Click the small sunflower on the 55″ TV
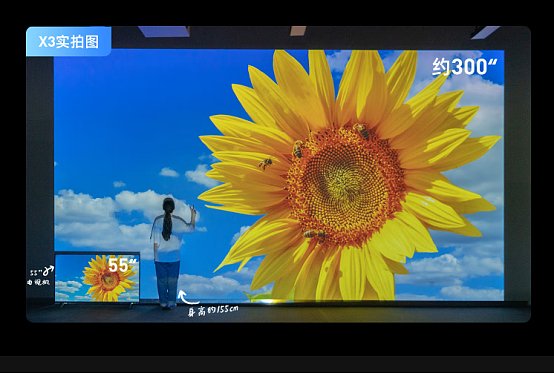 [108, 279]
